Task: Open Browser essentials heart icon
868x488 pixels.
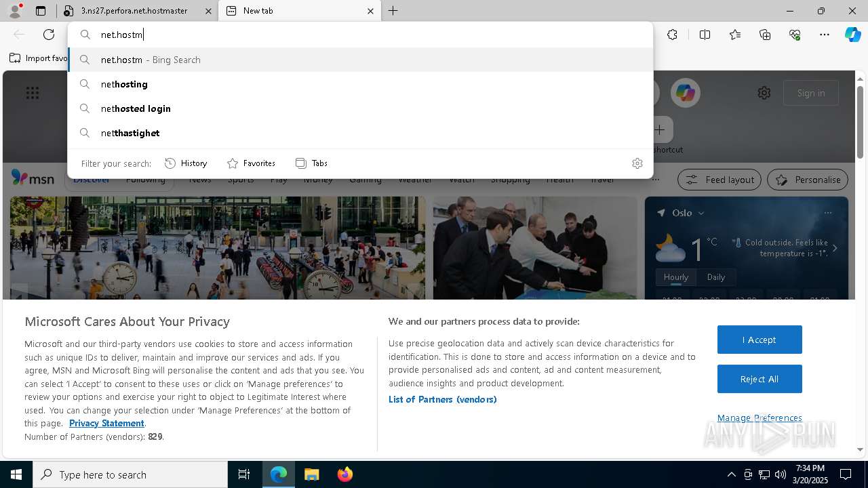Action: [795, 35]
